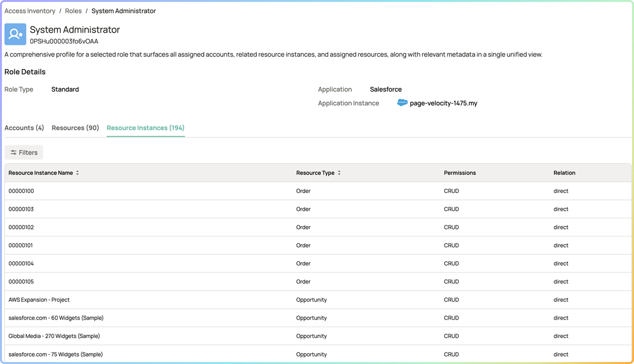Screen dimensions: 634x364
Task: Click direct relation in row 00000103
Action: pos(561,209)
